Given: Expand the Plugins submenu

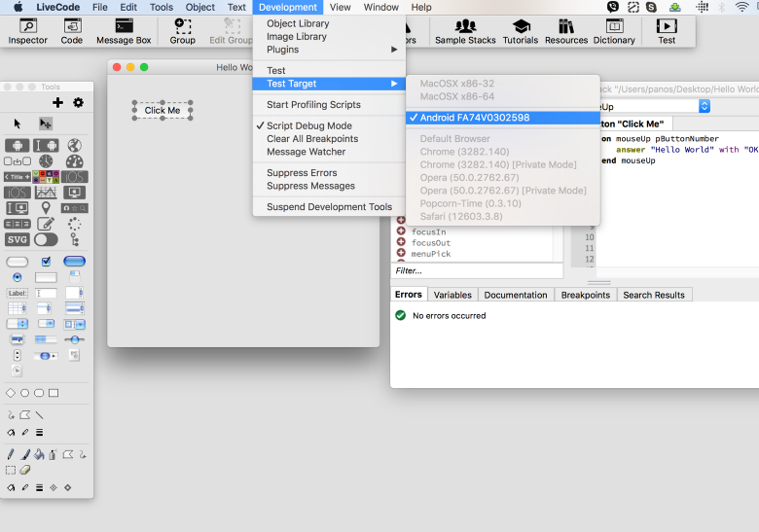Looking at the screenshot, I should pos(329,50).
